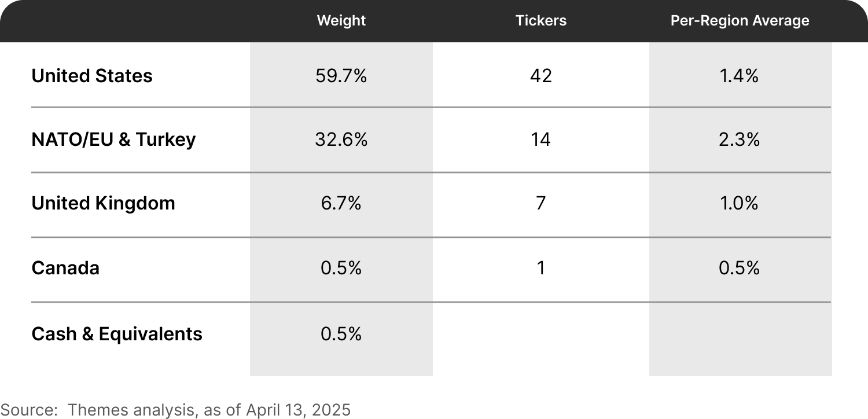Click the Weight column header
Viewport: 868px width, 419px height.
point(341,21)
